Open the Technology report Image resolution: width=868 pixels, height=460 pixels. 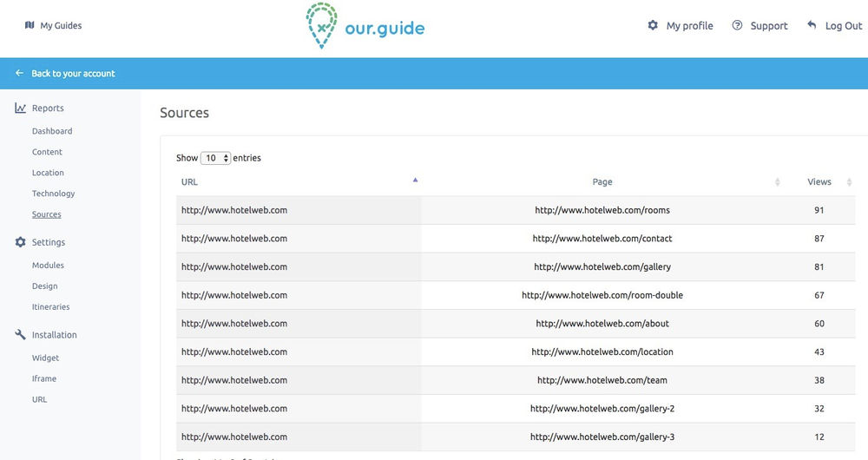(53, 194)
